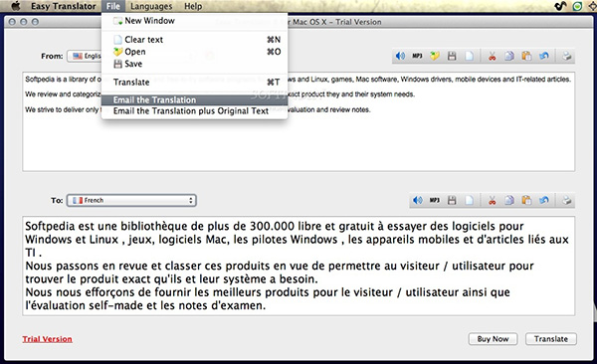Click the save floppy icon in the source toolbar
The width and height of the screenshot is (597, 364).
[452, 56]
